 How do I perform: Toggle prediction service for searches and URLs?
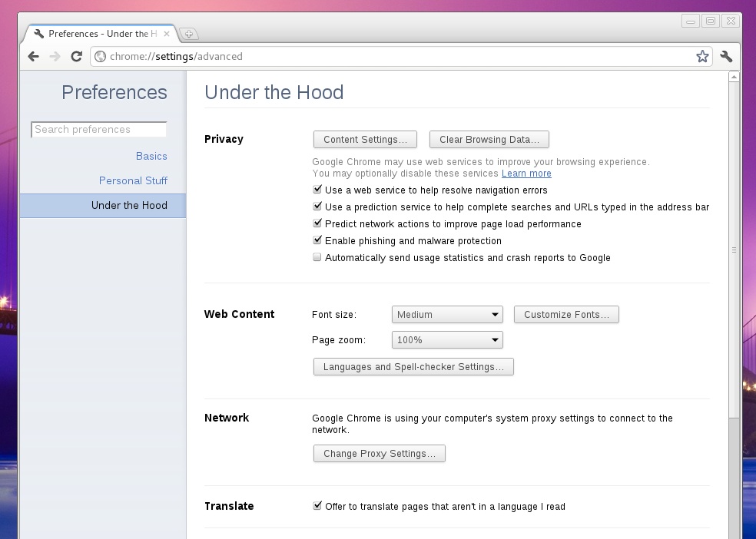click(x=317, y=207)
